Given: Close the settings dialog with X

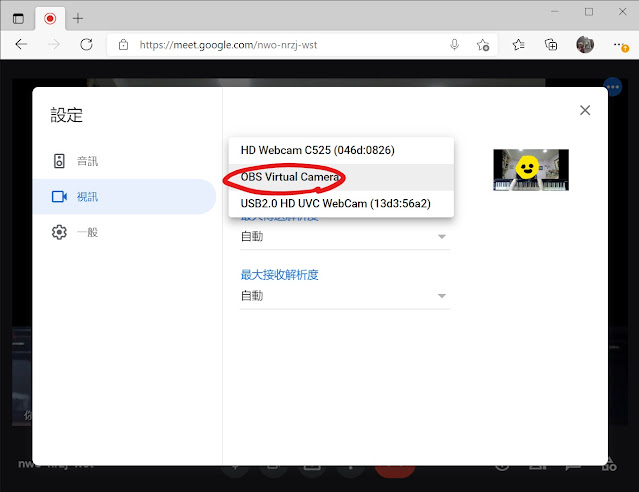Looking at the screenshot, I should pos(585,110).
